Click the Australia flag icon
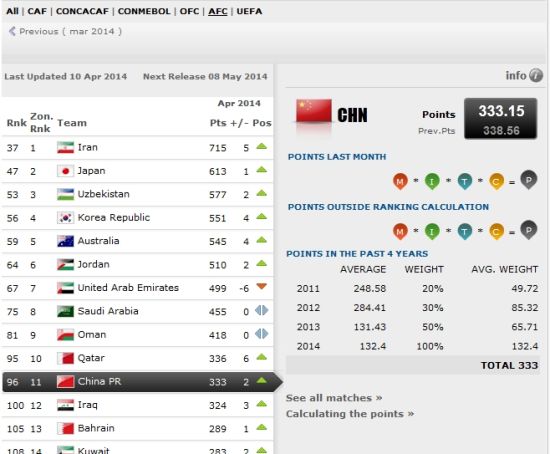 [x=66, y=241]
